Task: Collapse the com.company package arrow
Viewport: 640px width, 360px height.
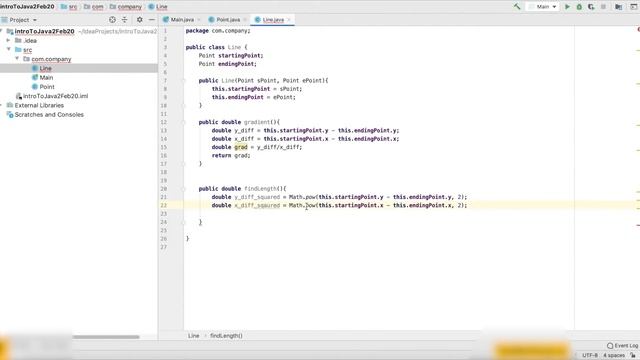Action: coord(17,59)
